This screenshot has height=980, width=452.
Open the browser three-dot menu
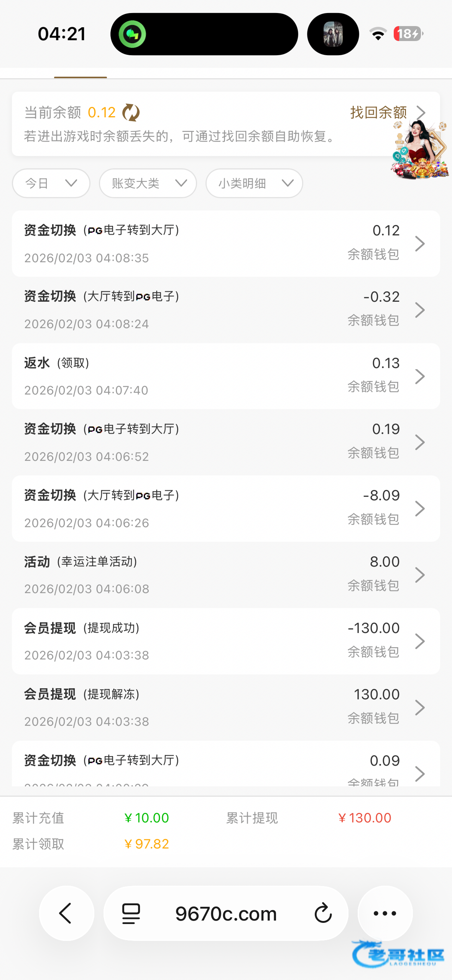(385, 913)
